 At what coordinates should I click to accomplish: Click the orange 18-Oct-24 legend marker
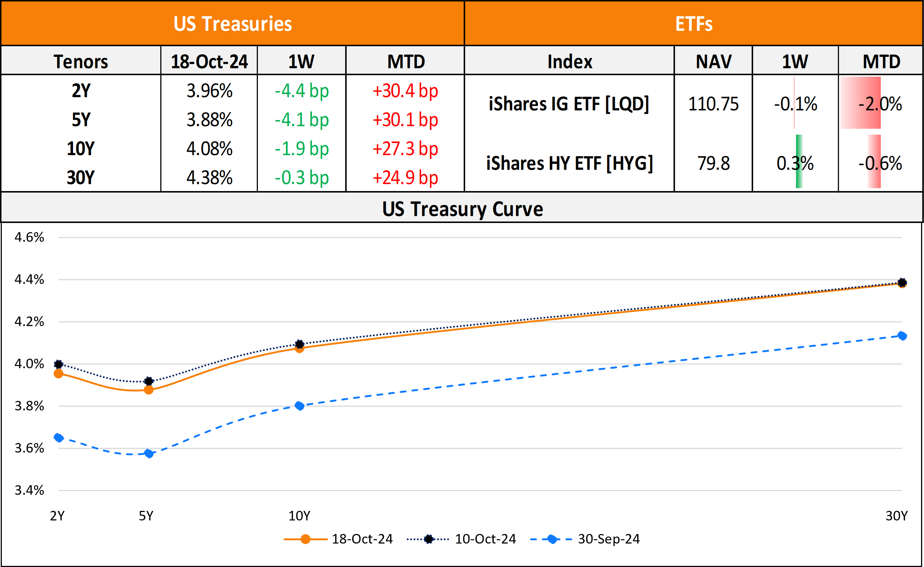pos(305,539)
